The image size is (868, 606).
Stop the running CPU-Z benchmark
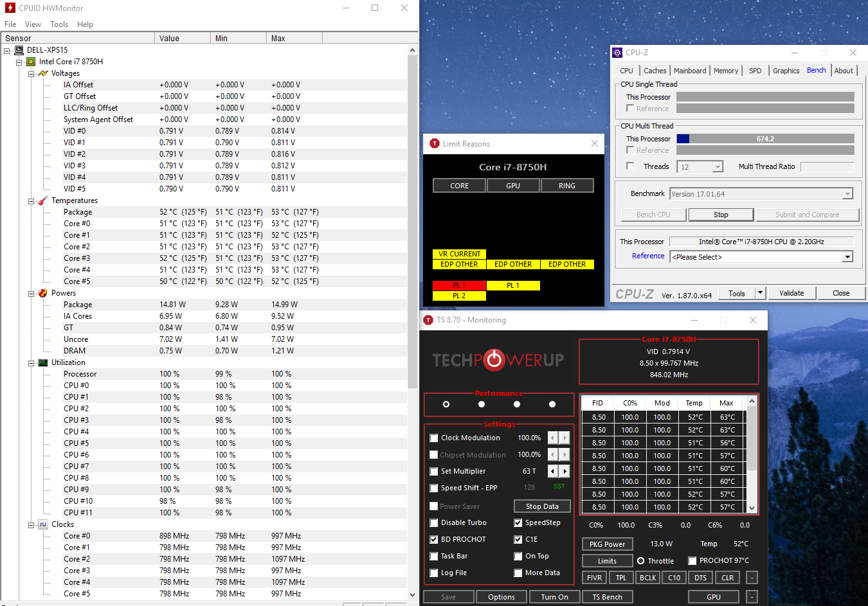(x=721, y=215)
